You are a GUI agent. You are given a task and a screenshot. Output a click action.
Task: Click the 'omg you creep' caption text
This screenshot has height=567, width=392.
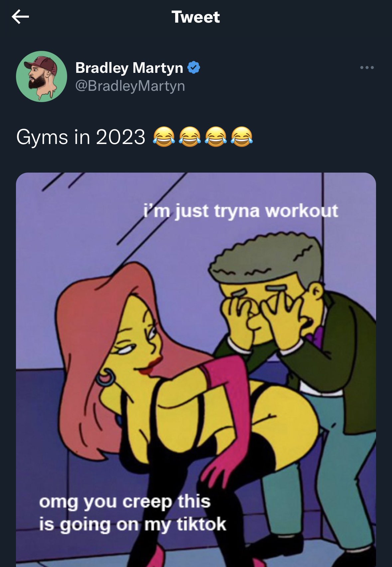[x=132, y=513]
